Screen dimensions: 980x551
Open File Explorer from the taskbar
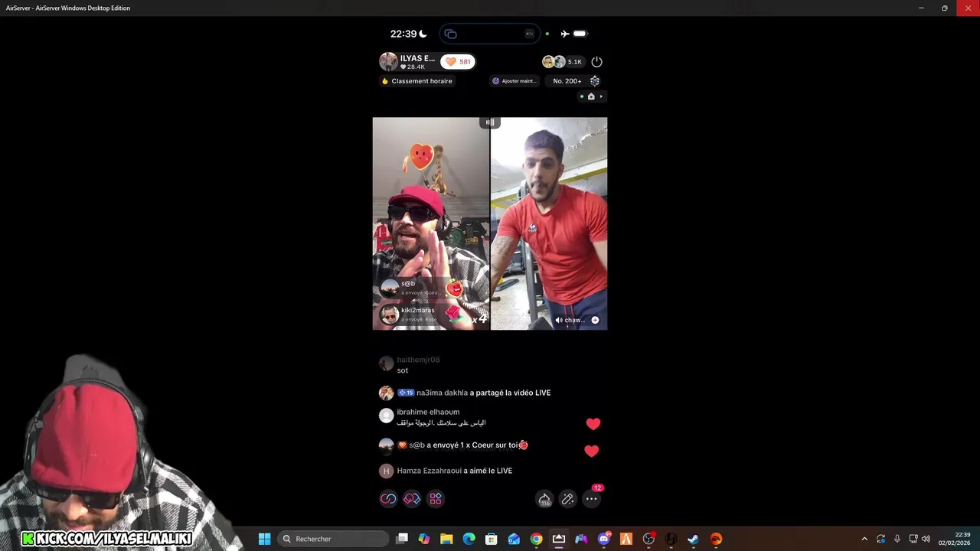pos(446,539)
